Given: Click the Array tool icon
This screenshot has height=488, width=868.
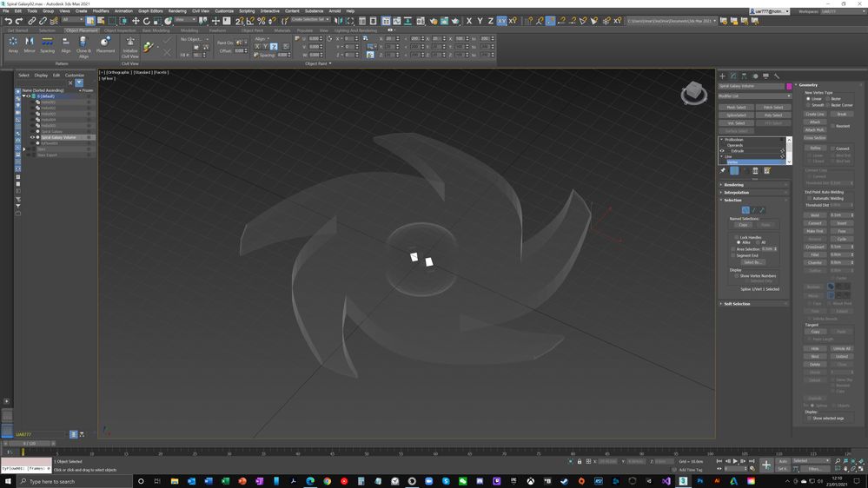Looking at the screenshot, I should point(13,44).
